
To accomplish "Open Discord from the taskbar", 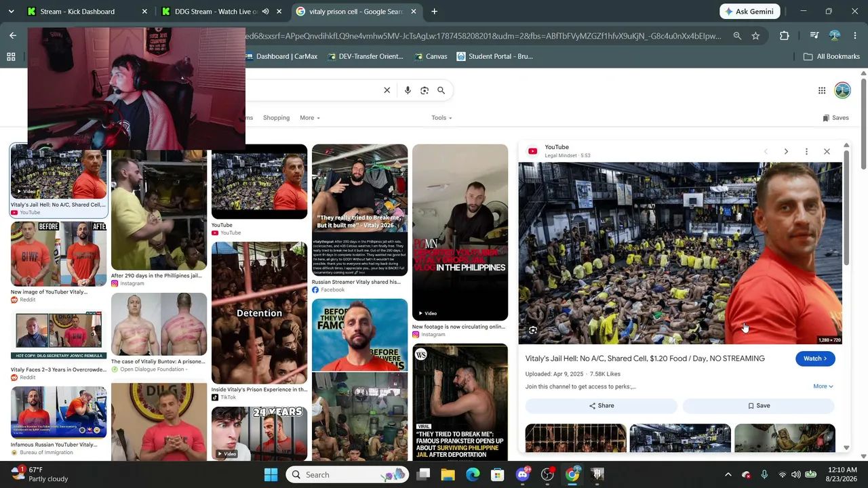I will 523,474.
